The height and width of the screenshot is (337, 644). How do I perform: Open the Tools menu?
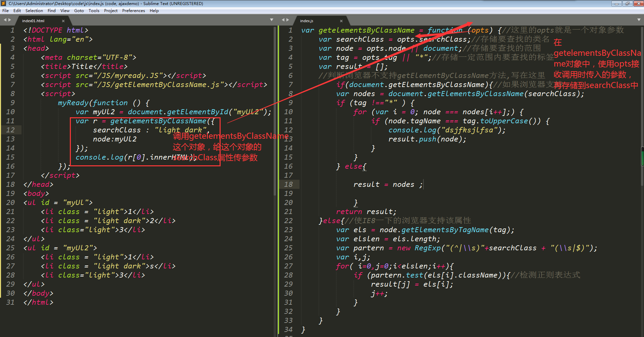click(94, 11)
